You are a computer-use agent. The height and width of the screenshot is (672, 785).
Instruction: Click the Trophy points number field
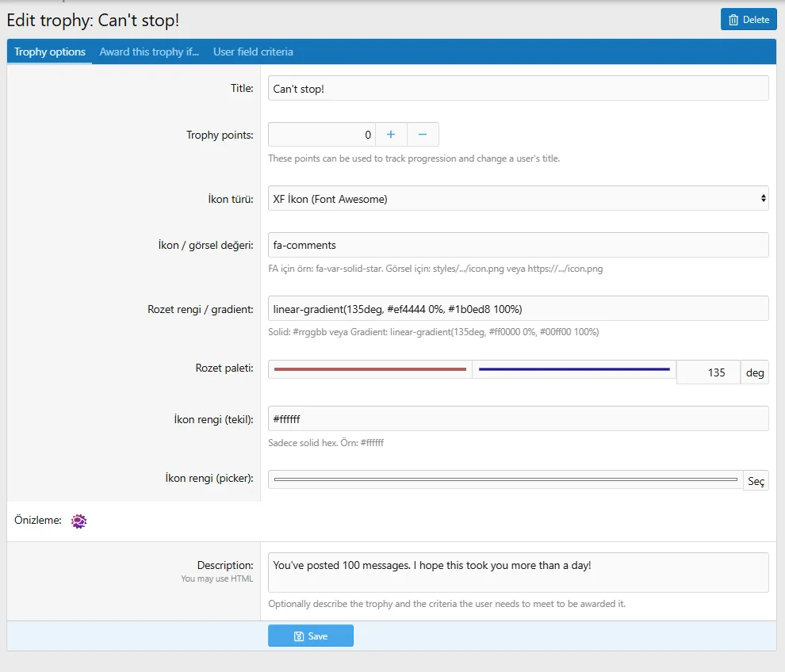coord(321,135)
